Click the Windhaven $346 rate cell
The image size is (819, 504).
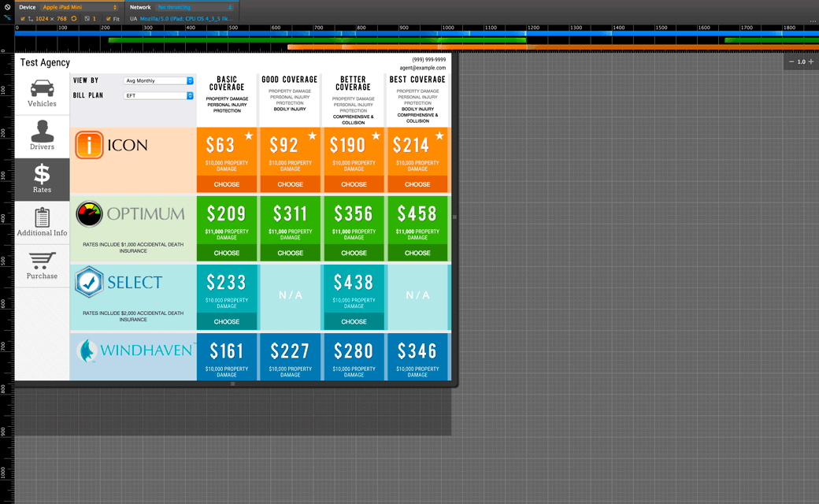pos(418,357)
